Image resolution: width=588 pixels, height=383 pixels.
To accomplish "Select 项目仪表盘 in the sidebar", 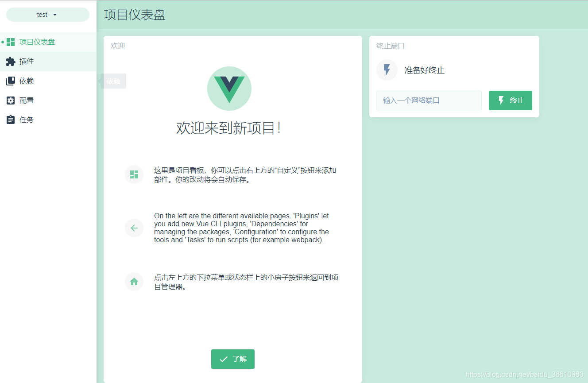I will coord(48,42).
